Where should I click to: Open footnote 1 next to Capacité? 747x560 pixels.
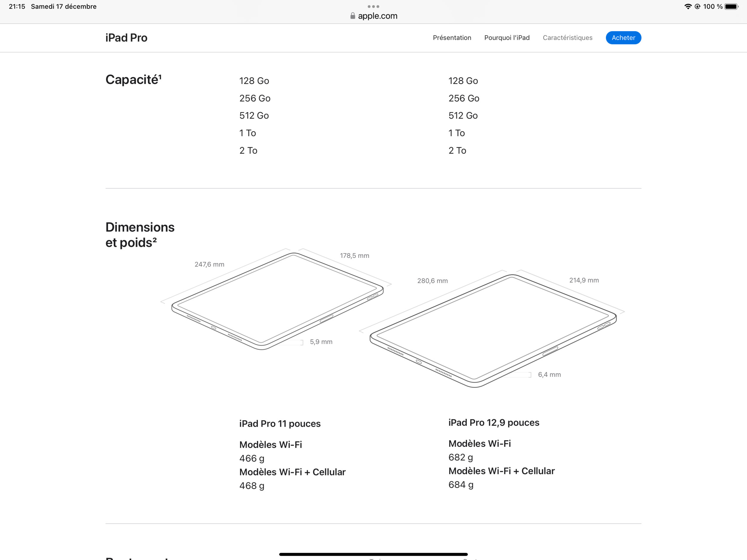[x=160, y=77]
